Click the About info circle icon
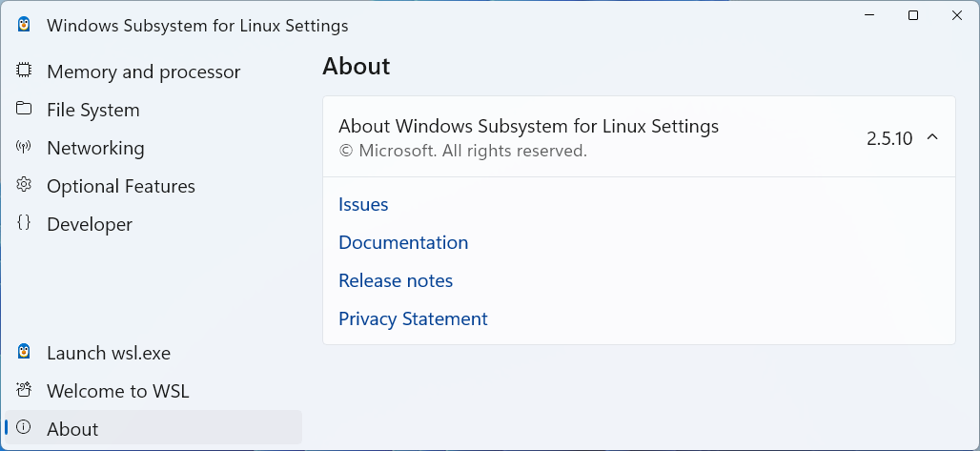980x451 pixels. coord(24,428)
